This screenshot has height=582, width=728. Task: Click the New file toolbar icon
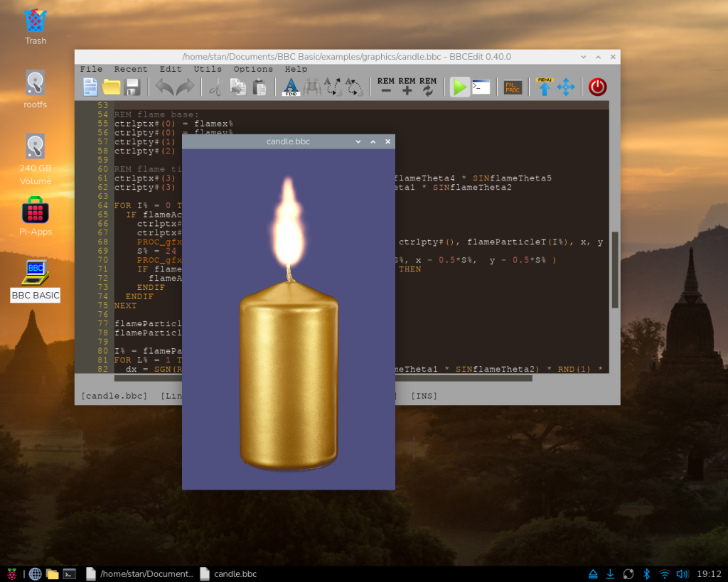[90, 87]
